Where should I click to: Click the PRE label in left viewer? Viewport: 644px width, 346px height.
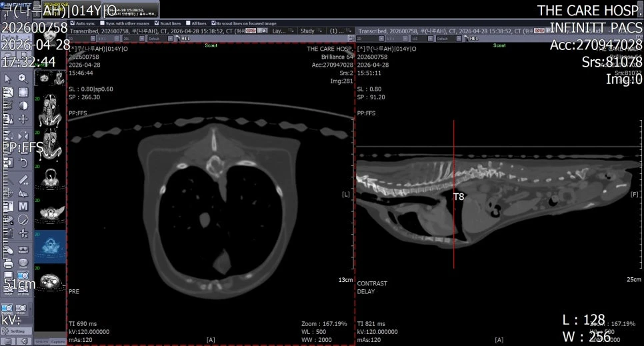75,291
